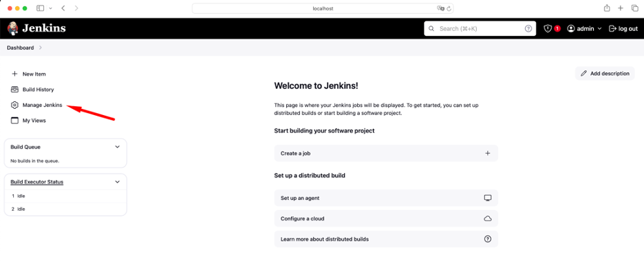Go forward with Safari forward arrow
Image resolution: width=644 pixels, height=266 pixels.
point(76,8)
